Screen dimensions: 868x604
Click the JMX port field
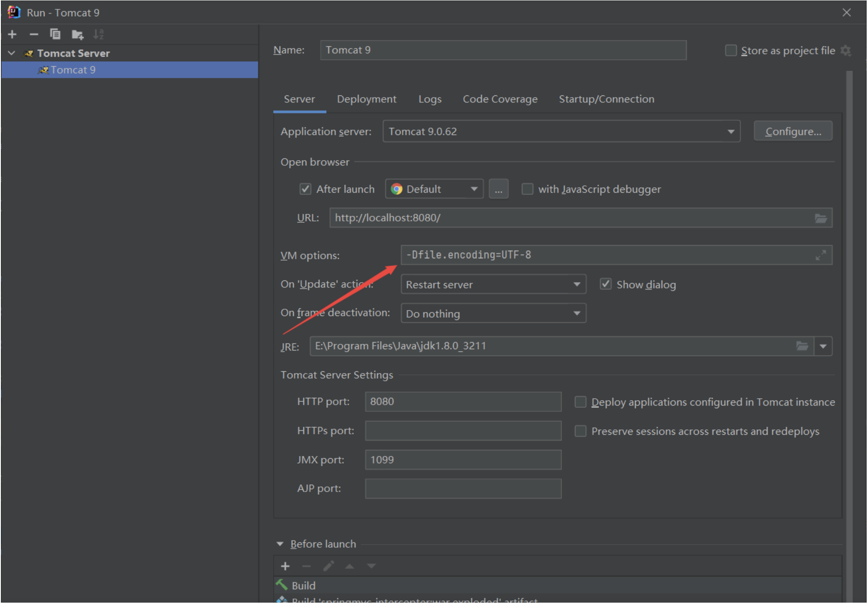(463, 460)
